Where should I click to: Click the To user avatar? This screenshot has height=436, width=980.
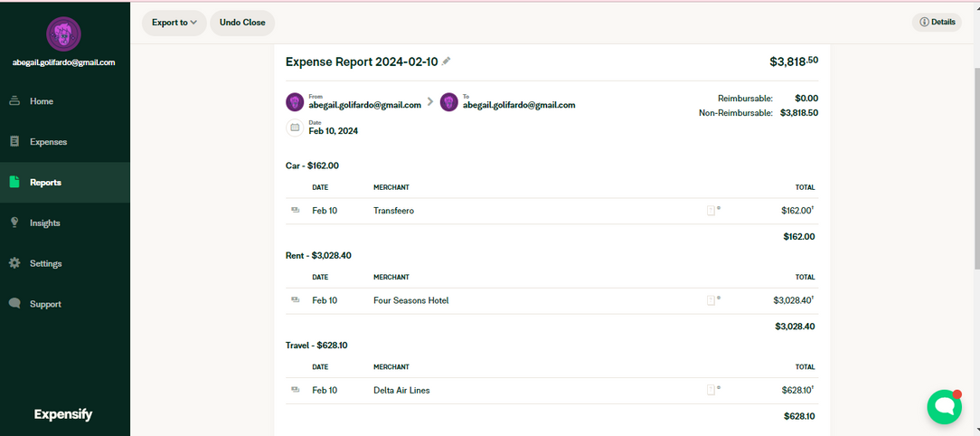pos(448,102)
